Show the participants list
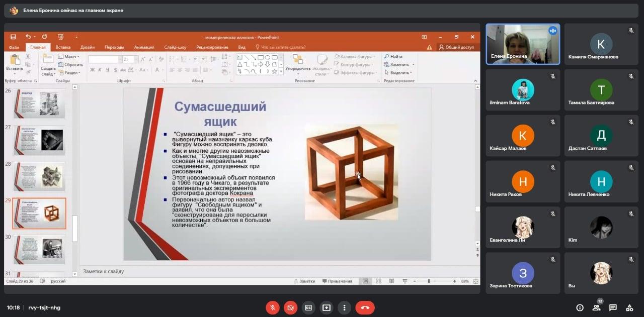644x317 pixels. tap(596, 307)
